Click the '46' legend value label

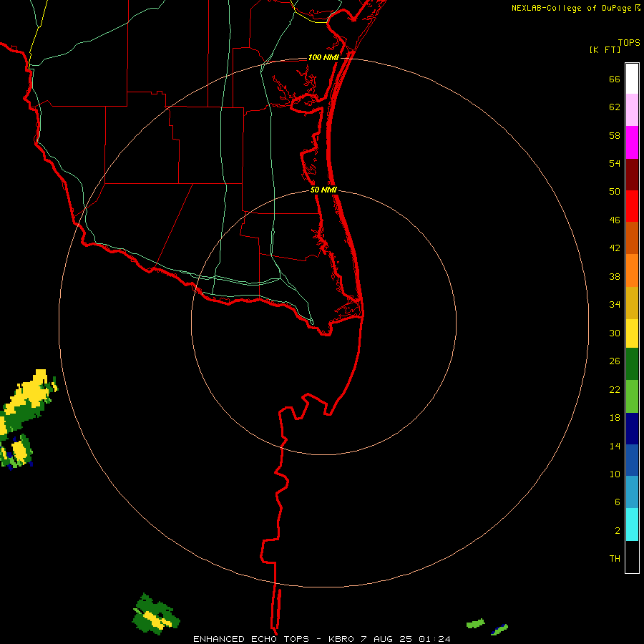(615, 220)
